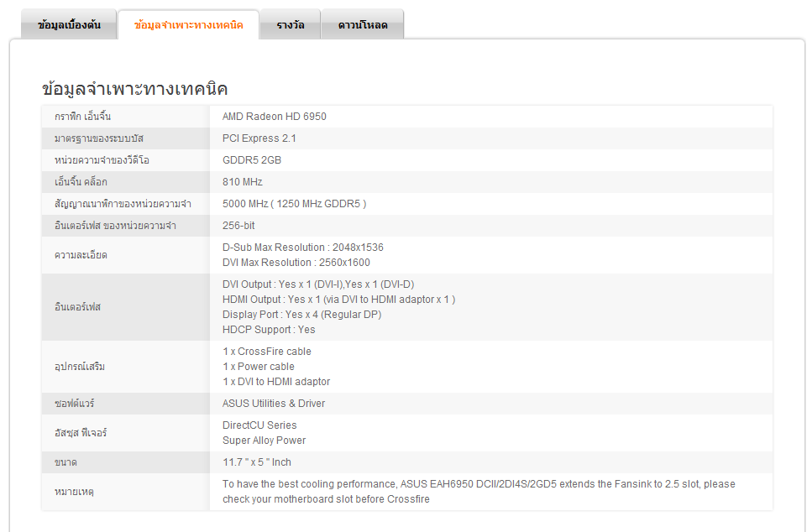Click the ขนาด row label
812x532 pixels.
(x=65, y=462)
